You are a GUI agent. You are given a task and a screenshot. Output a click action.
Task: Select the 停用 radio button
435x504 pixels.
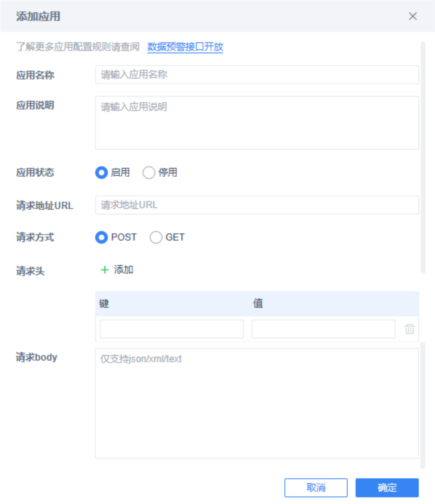pos(149,173)
